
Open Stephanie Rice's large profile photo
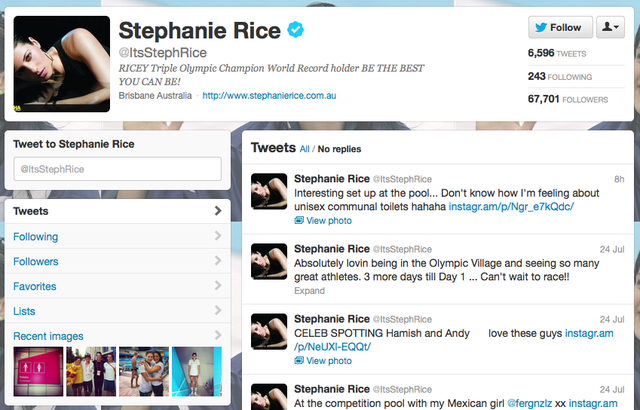62,64
